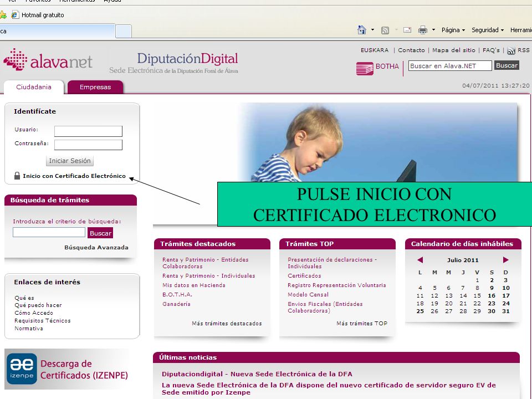Screen dimensions: 532x399
Task: Click the IE Home icon
Action: tap(362, 30)
